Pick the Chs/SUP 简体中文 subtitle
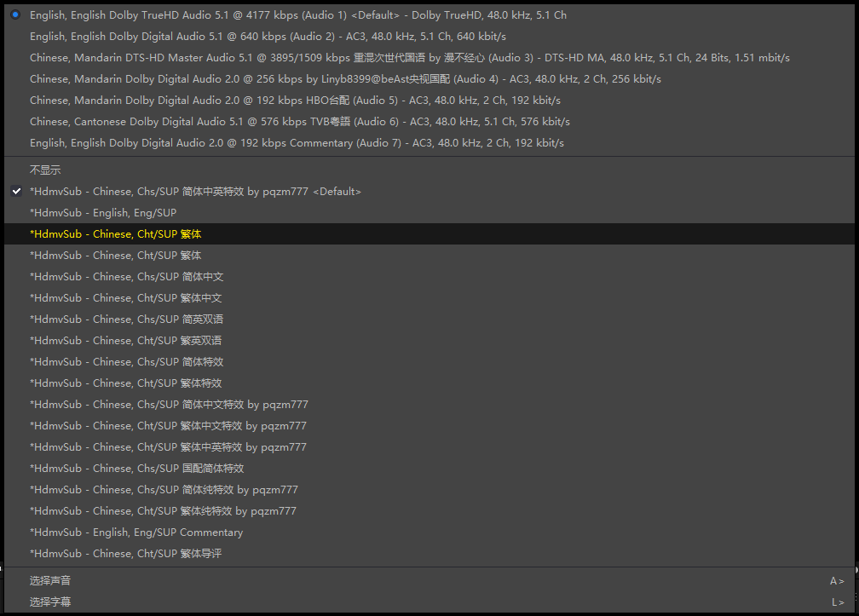Viewport: 859px width, 616px height. click(126, 277)
